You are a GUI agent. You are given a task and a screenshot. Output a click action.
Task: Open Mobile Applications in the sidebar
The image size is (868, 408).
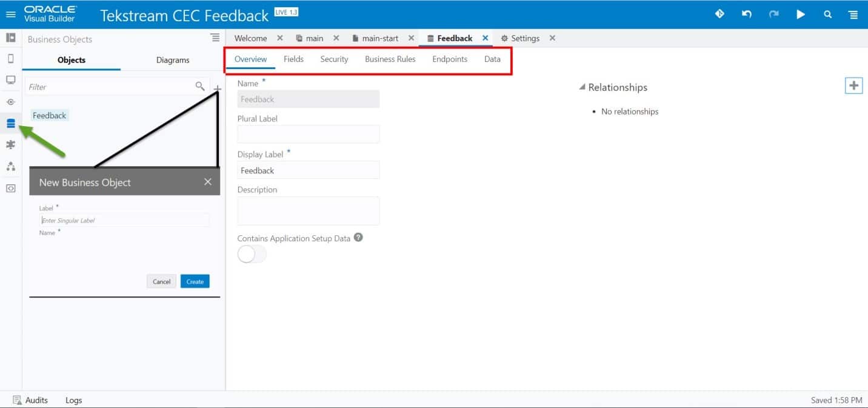point(10,59)
